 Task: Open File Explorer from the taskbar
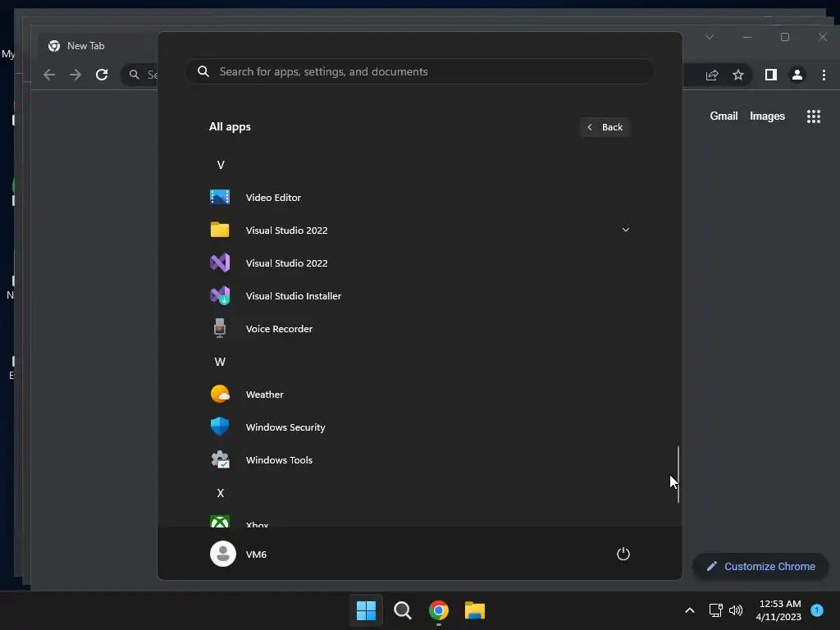[x=475, y=610]
